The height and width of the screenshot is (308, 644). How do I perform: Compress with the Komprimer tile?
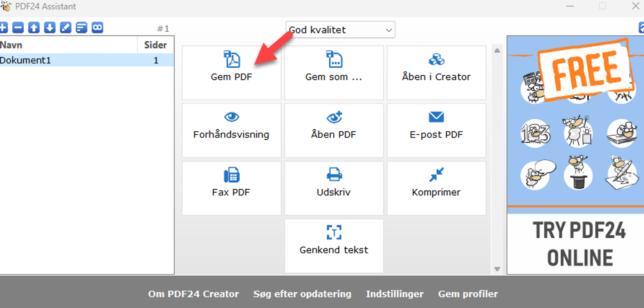click(436, 188)
